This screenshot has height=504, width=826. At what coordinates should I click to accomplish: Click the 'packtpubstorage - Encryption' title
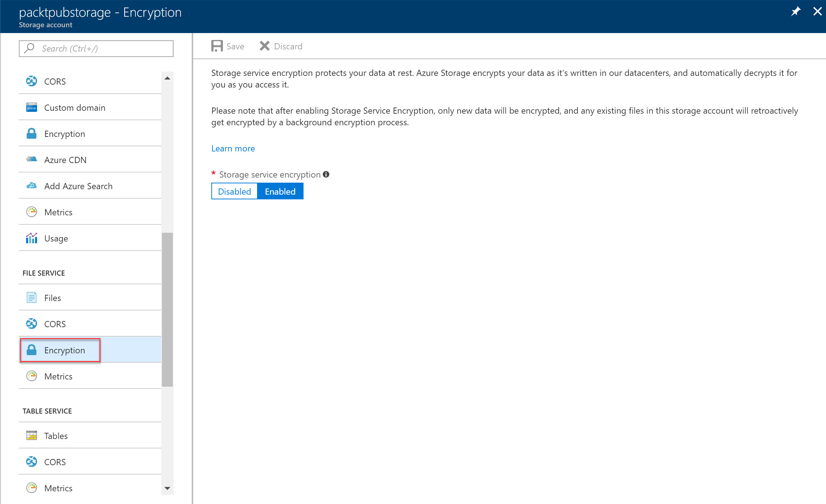[x=100, y=12]
